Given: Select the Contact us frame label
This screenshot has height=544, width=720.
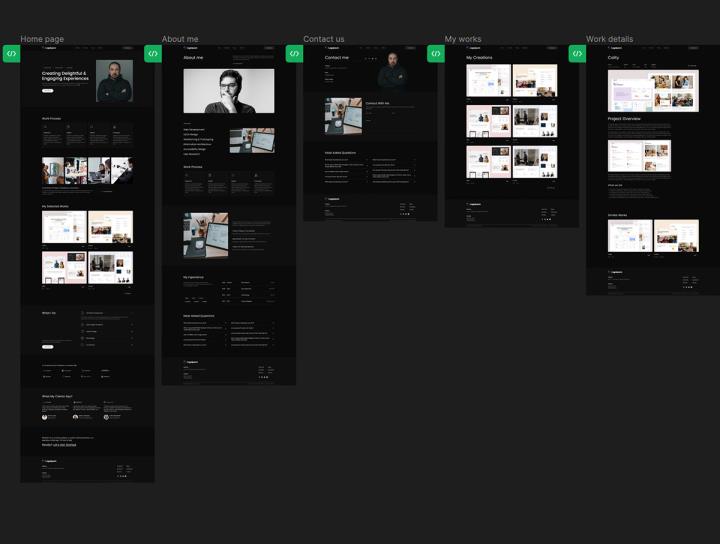Looking at the screenshot, I should (x=324, y=39).
